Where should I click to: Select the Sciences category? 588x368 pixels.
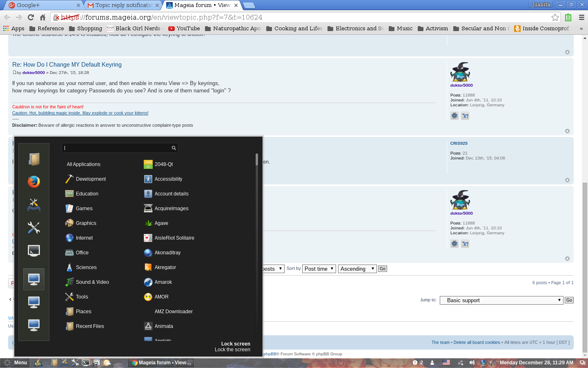pos(81,267)
